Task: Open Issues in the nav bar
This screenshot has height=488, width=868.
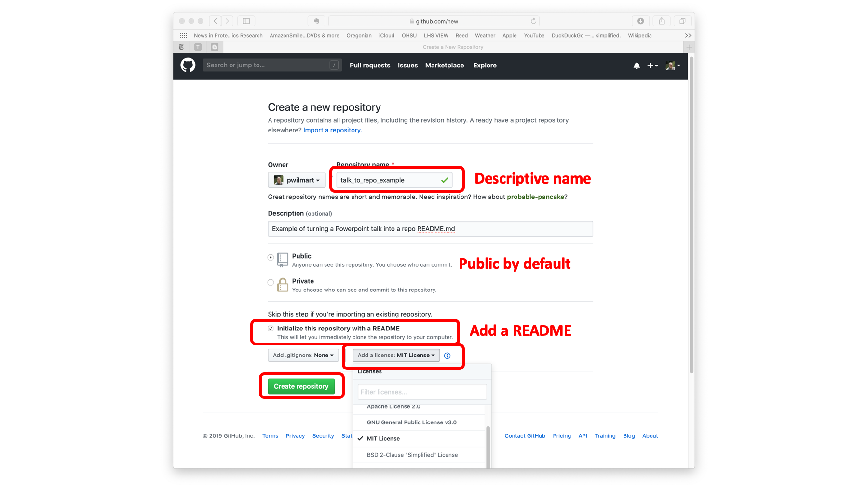Action: tap(407, 66)
